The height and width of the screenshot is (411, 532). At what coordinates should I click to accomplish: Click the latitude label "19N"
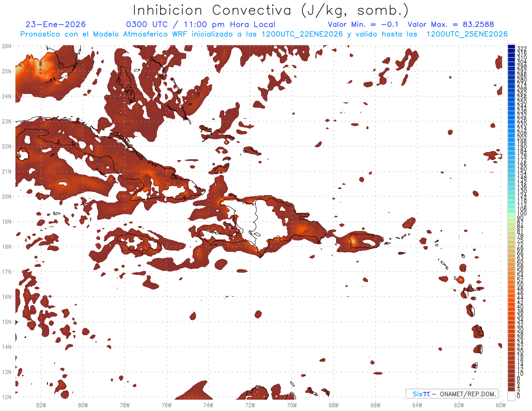(7, 221)
